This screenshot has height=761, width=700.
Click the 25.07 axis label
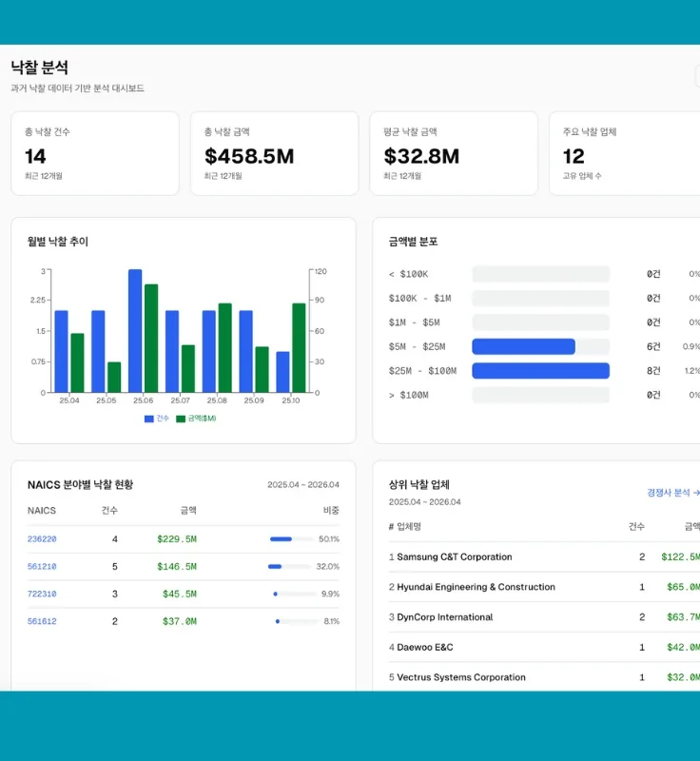tap(180, 400)
